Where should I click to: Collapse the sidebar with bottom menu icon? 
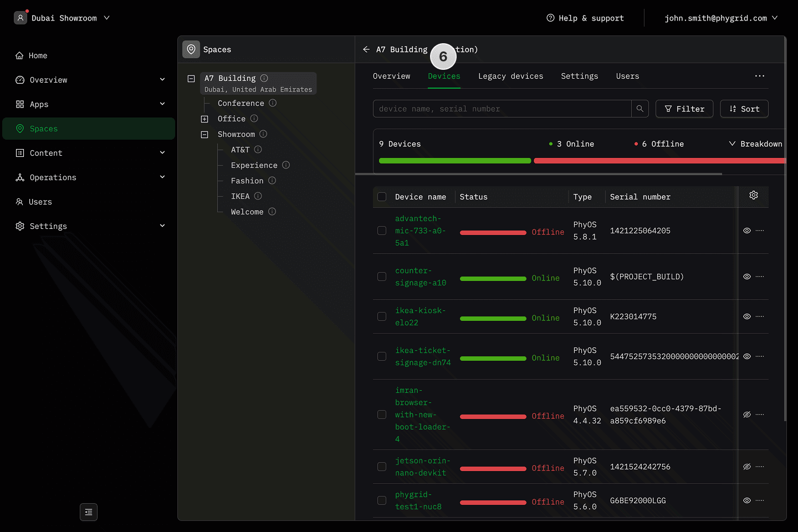coord(89,512)
